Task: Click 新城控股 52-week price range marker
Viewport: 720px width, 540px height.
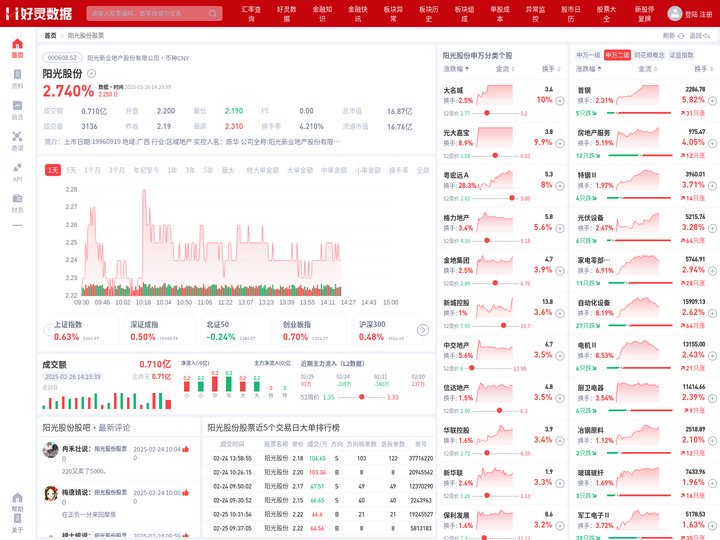Action: coord(503,325)
